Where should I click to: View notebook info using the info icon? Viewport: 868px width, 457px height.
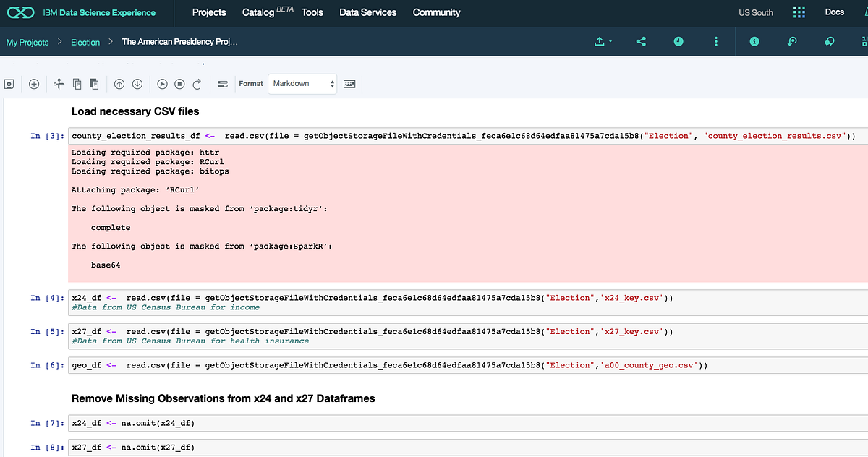[754, 41]
